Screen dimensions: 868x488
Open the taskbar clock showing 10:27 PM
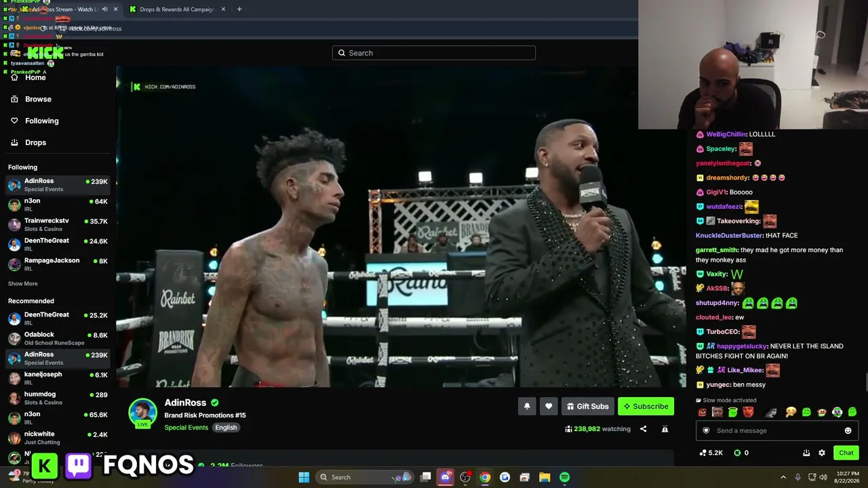click(848, 477)
